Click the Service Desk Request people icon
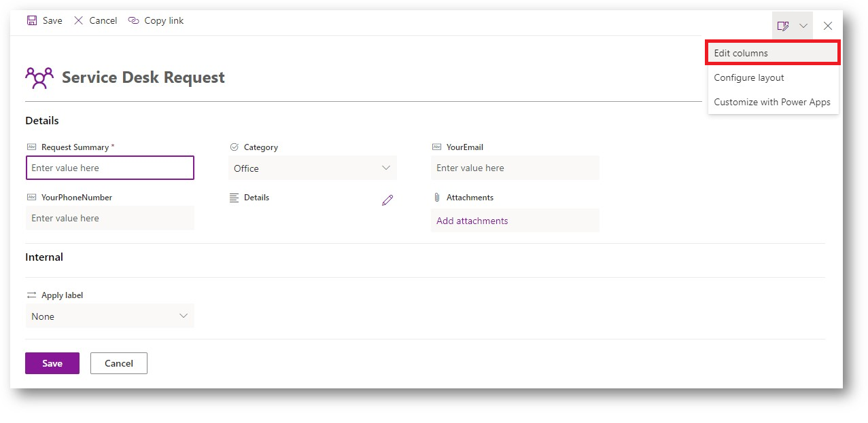 tap(39, 77)
